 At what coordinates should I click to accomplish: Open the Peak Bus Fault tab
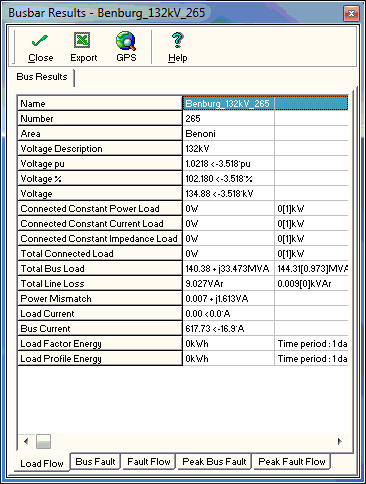[214, 462]
